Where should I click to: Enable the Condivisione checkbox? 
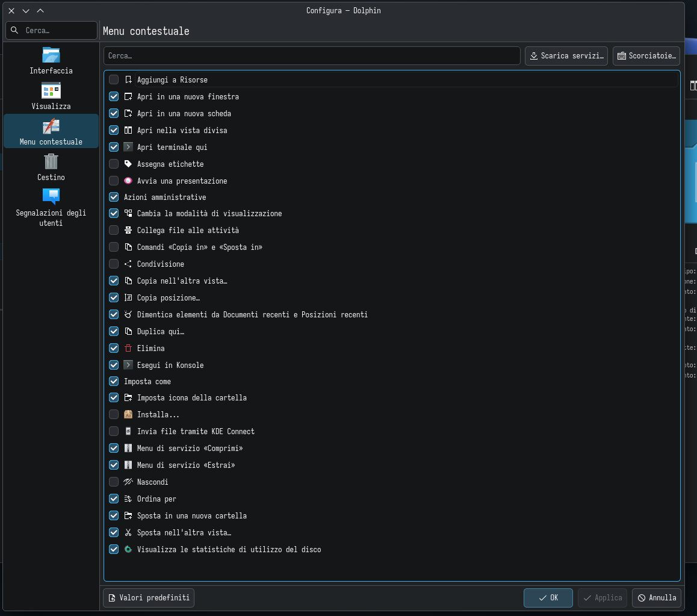click(114, 264)
